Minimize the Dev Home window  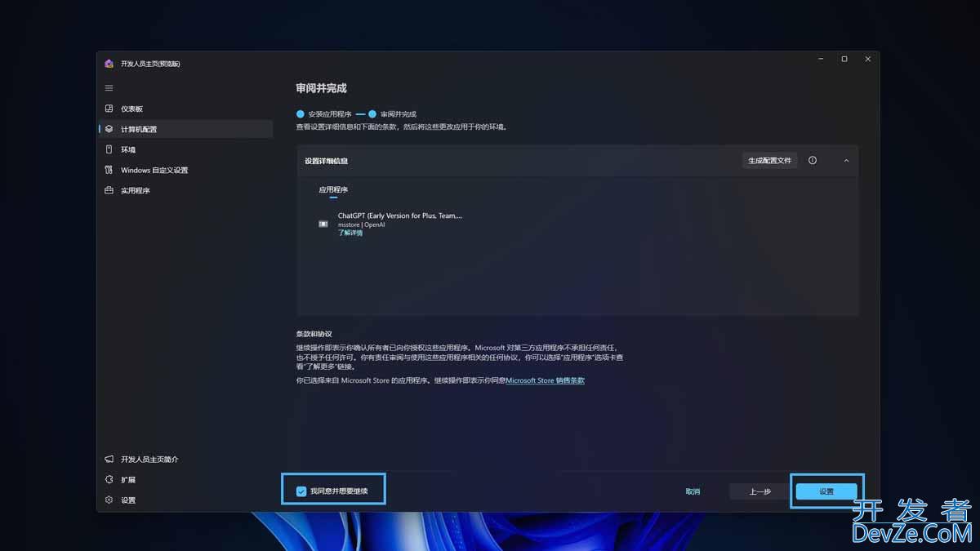822,59
